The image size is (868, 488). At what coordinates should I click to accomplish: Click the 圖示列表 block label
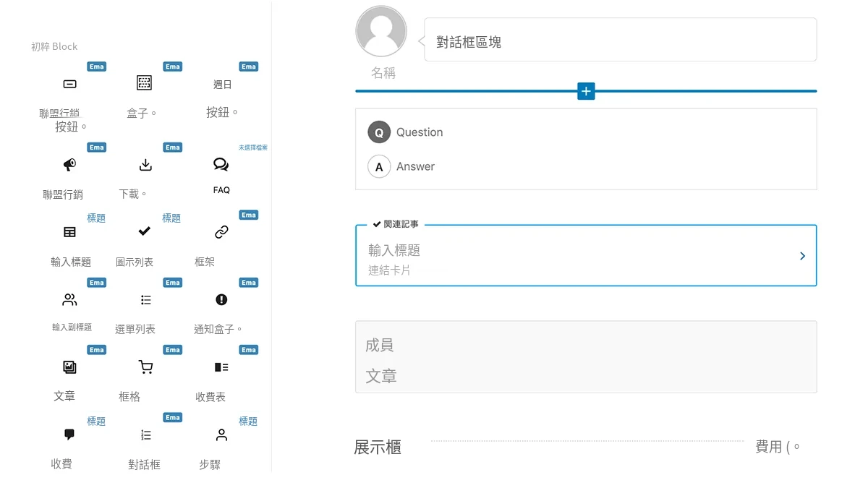[135, 262]
